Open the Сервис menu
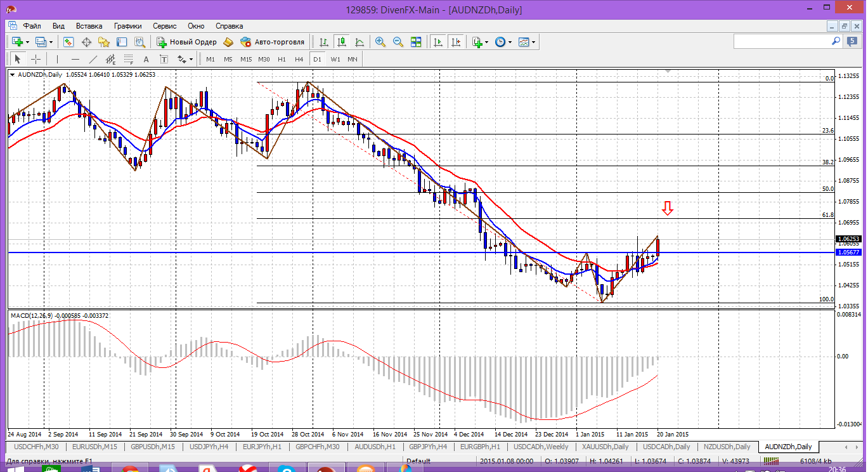 (x=165, y=26)
